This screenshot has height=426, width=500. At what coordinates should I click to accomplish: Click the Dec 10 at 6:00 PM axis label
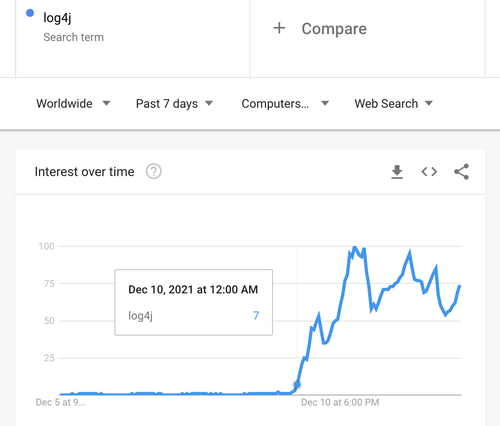[x=340, y=402]
